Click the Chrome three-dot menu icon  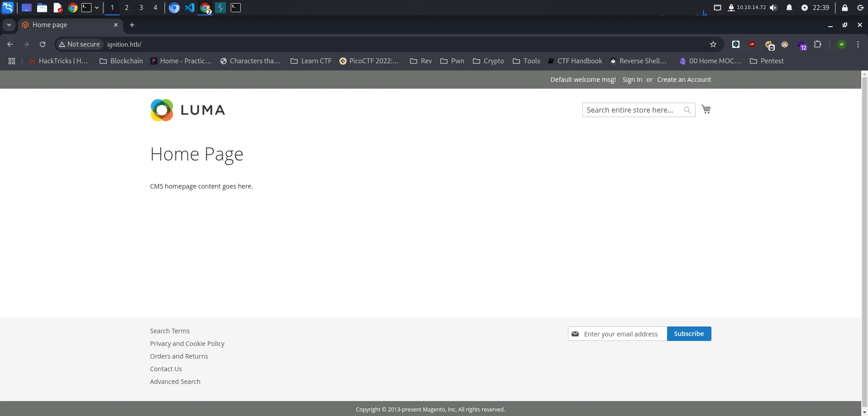858,44
